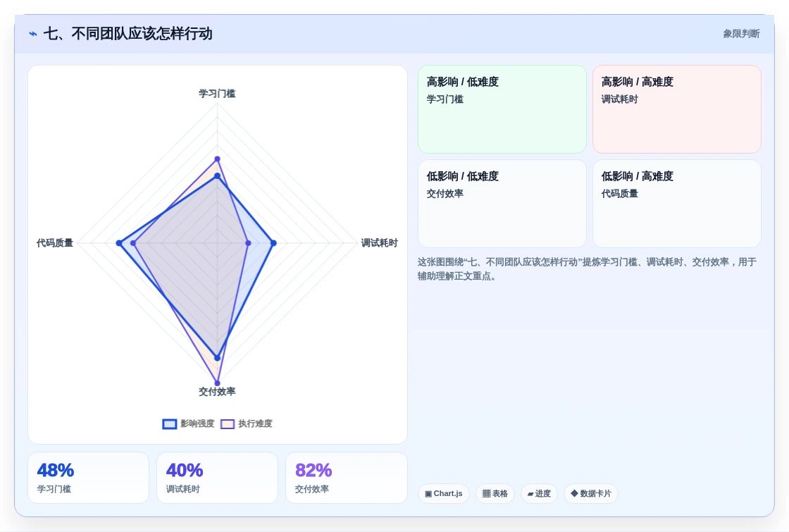Click the Chart.js chip icon

tap(428, 494)
